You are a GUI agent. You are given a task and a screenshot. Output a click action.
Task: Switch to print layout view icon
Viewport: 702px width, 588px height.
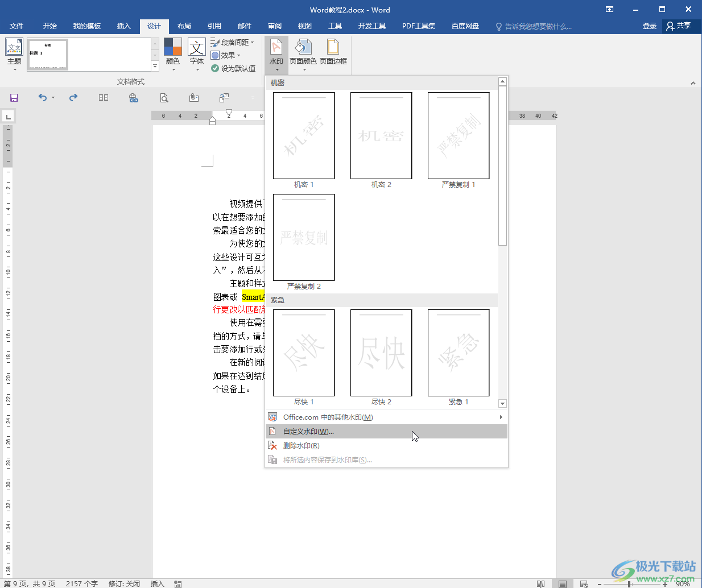click(563, 584)
